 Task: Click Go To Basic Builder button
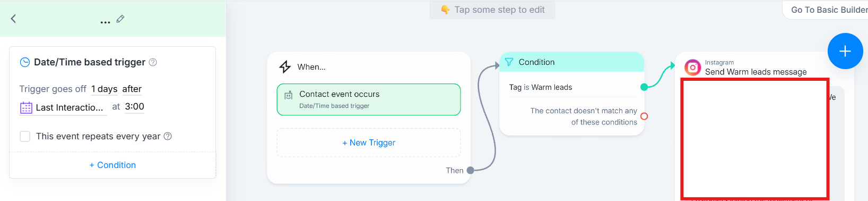(829, 10)
